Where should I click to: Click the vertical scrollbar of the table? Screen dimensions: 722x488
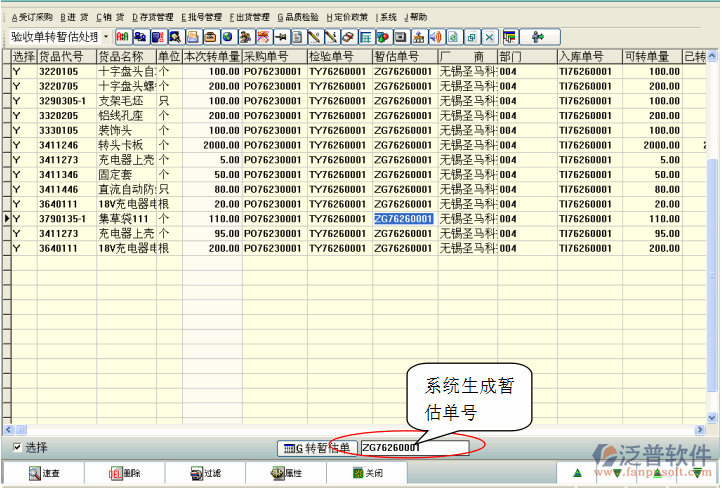[x=712, y=250]
